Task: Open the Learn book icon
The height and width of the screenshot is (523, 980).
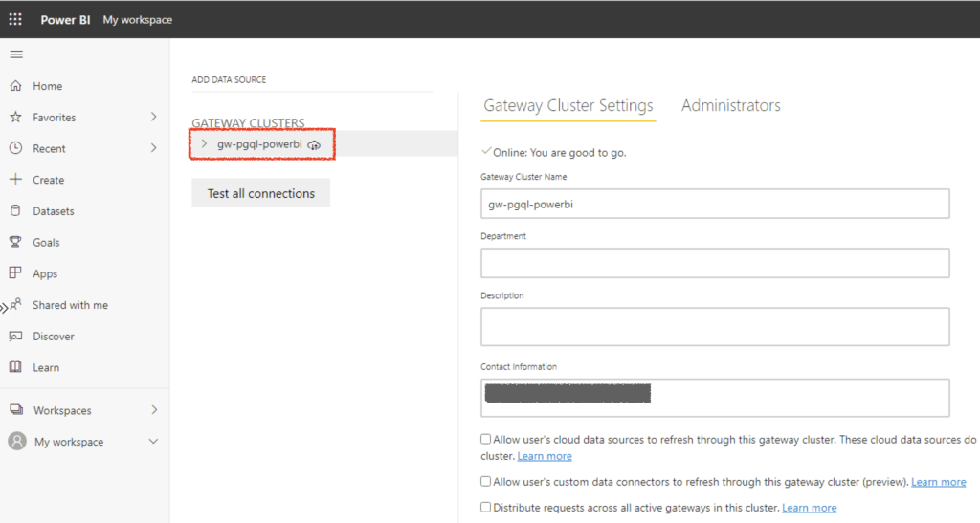Action: (x=15, y=367)
